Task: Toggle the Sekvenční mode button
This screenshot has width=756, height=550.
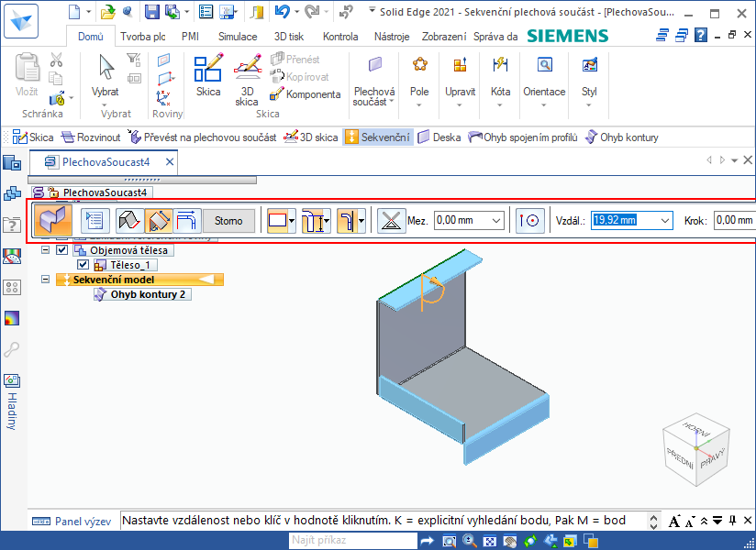Action: 378,137
